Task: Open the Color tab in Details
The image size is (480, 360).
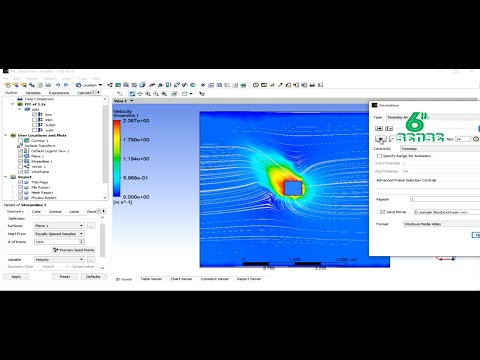Action: click(36, 212)
